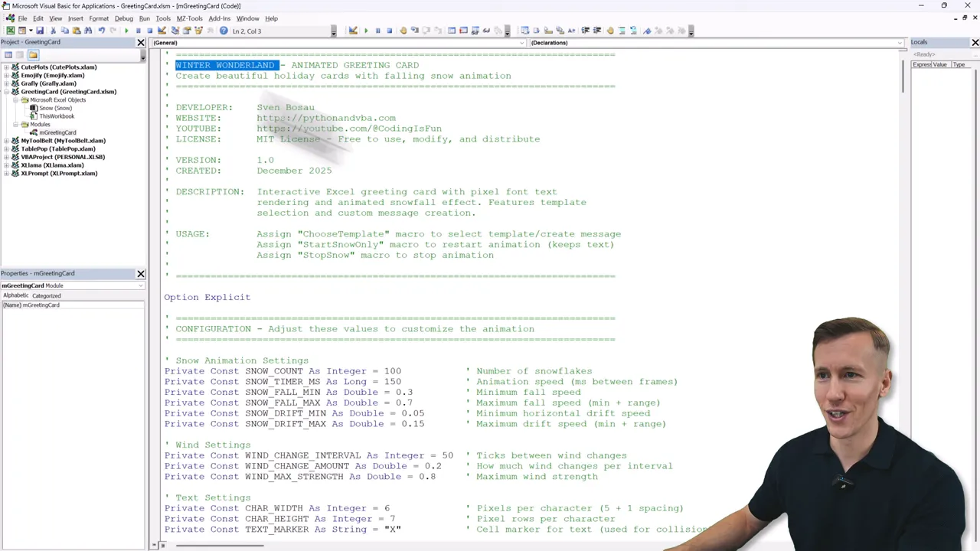980x551 pixels.
Task: Select the Paste icon on the toolbar
Action: point(77,31)
